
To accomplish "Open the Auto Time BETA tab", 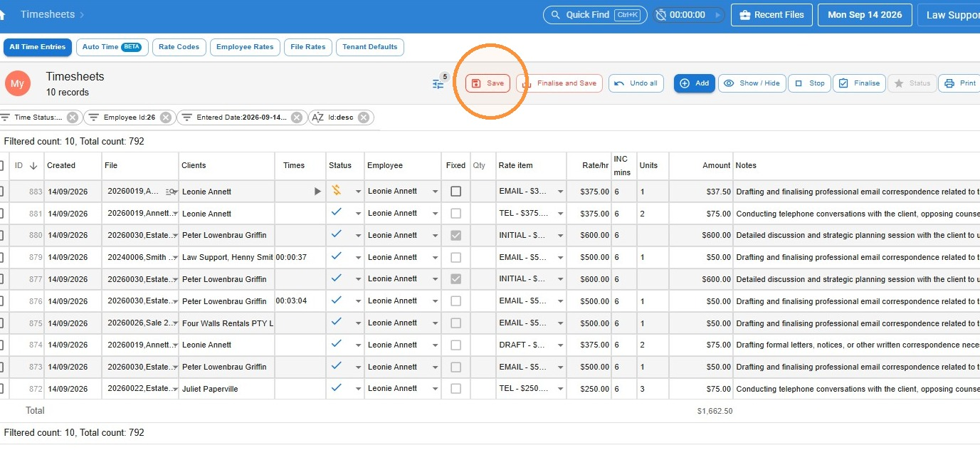I will (112, 47).
